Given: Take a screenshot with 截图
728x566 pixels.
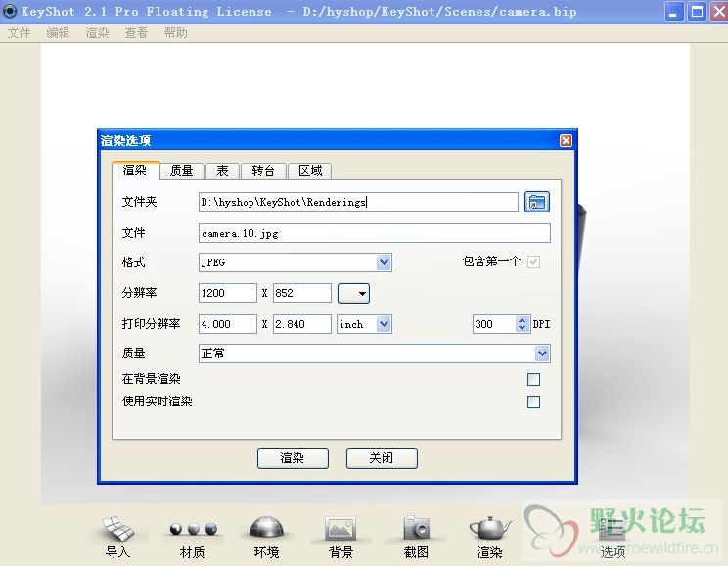Looking at the screenshot, I should tap(416, 537).
